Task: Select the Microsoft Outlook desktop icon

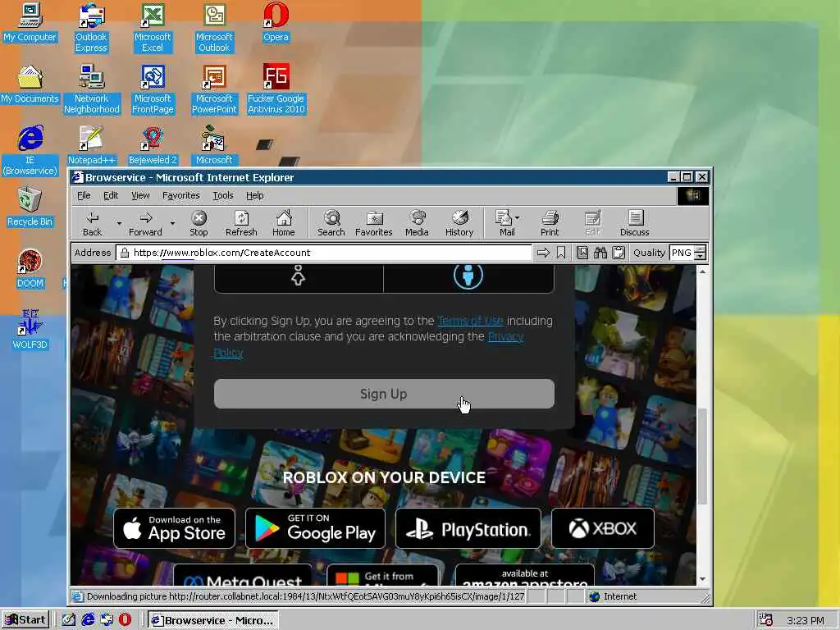Action: (214, 28)
